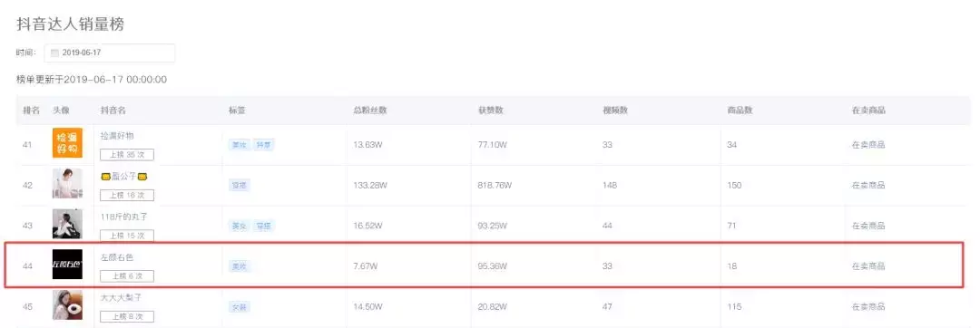This screenshot has height=328, width=980.
Task: Click 上榜 35 次 badge
Action: [127, 155]
